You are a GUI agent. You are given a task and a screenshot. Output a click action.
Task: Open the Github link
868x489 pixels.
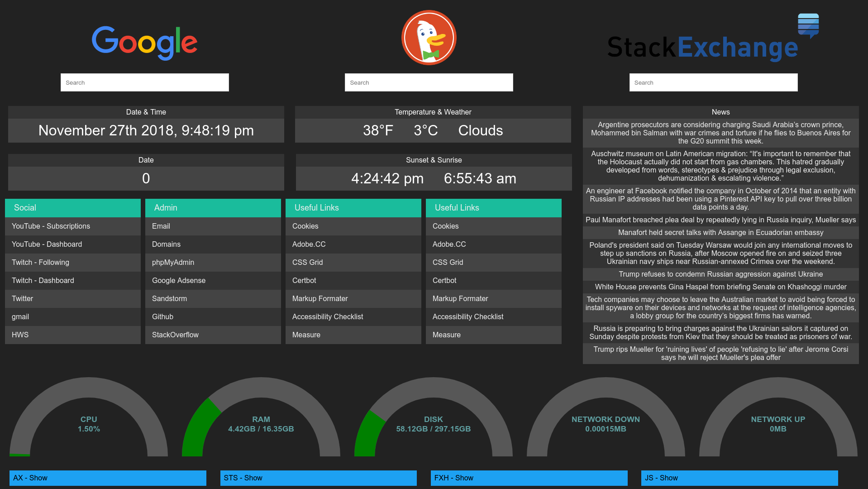click(x=162, y=316)
